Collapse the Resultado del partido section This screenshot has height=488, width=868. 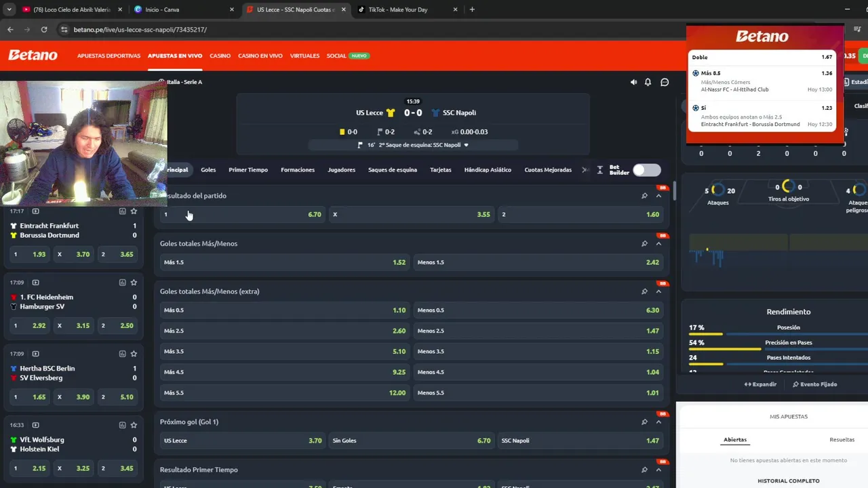click(x=658, y=196)
